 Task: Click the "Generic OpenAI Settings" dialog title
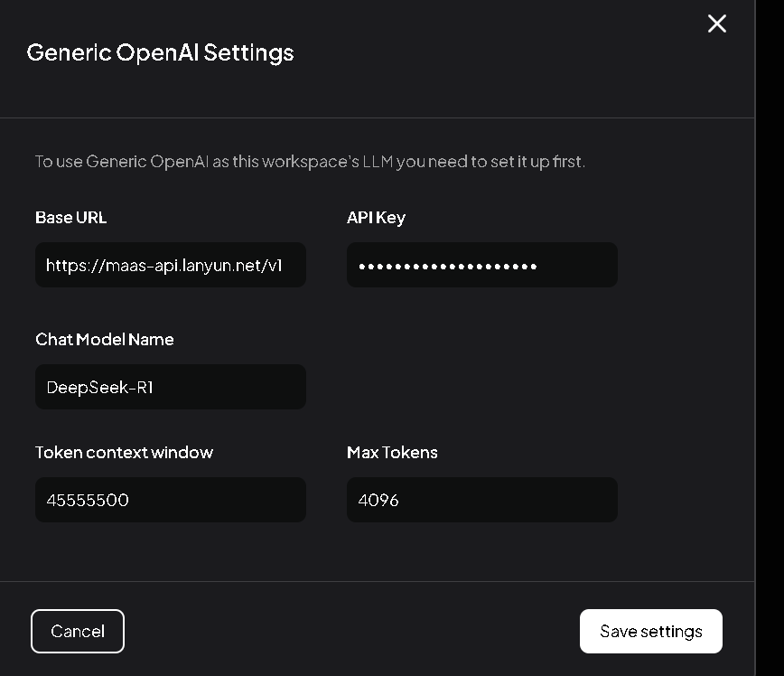tap(160, 52)
